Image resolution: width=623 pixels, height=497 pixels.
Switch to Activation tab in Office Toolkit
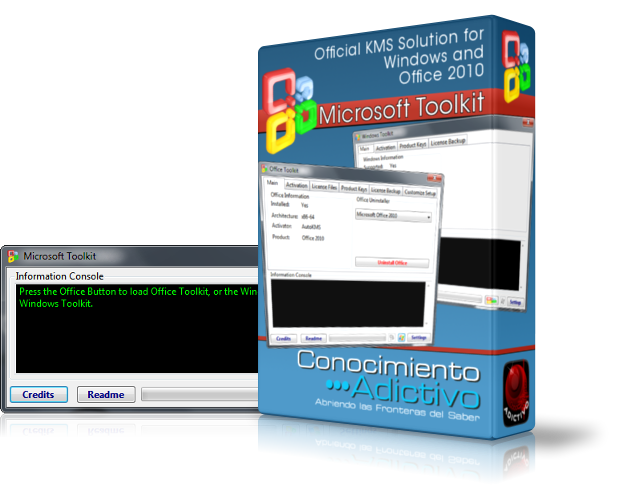pyautogui.click(x=296, y=185)
